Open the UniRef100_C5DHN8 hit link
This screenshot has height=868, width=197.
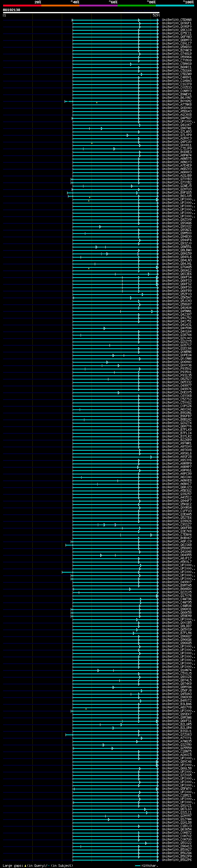(176, 20)
